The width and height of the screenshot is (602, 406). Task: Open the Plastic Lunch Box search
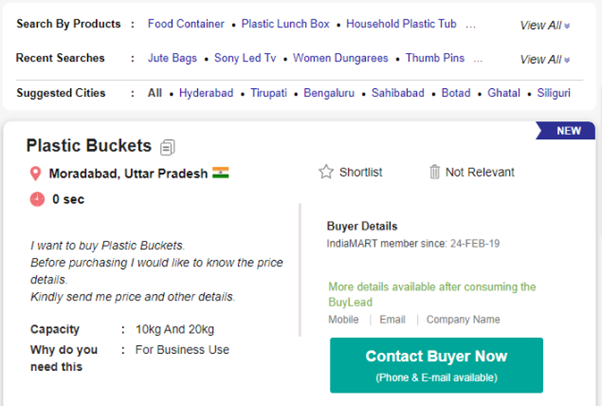284,23
